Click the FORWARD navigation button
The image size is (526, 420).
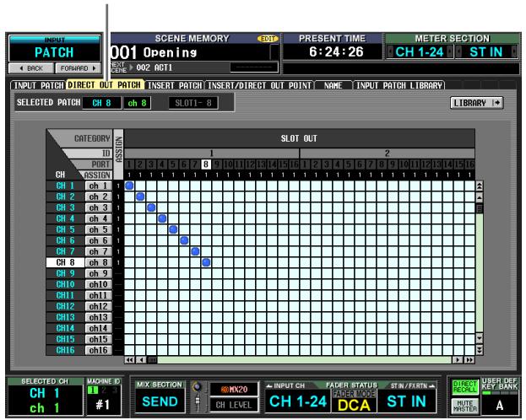[x=78, y=68]
